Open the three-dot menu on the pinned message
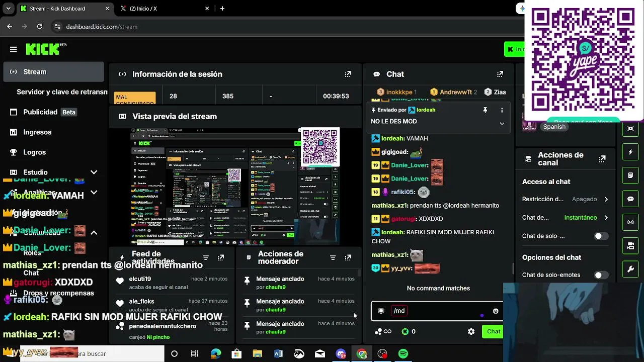Screen dimensions: 644x362 click(502, 110)
